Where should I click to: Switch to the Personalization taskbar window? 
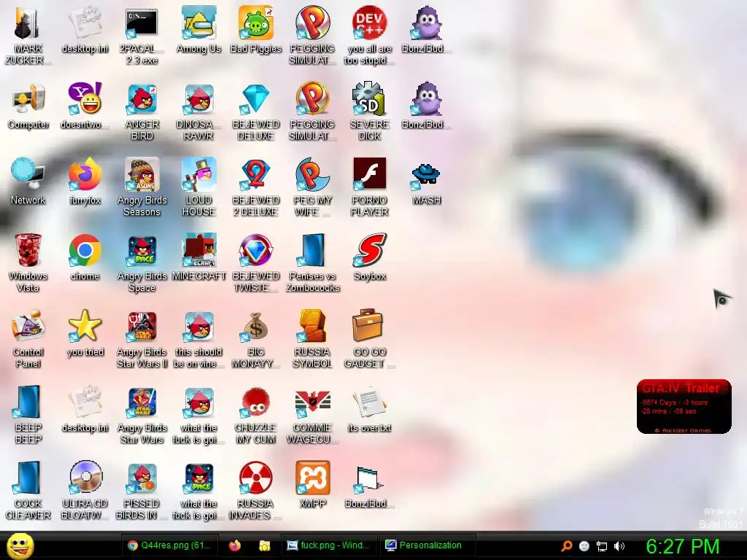pos(427,545)
